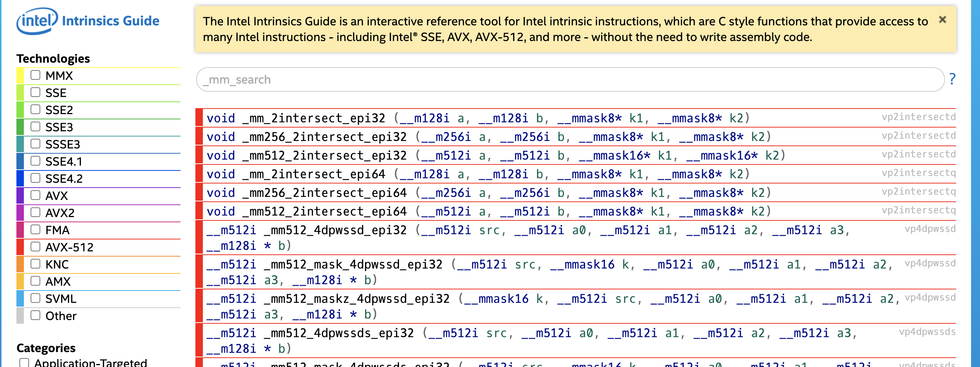This screenshot has height=367, width=980.
Task: Click the AVX-512 label text
Action: pyautogui.click(x=69, y=247)
